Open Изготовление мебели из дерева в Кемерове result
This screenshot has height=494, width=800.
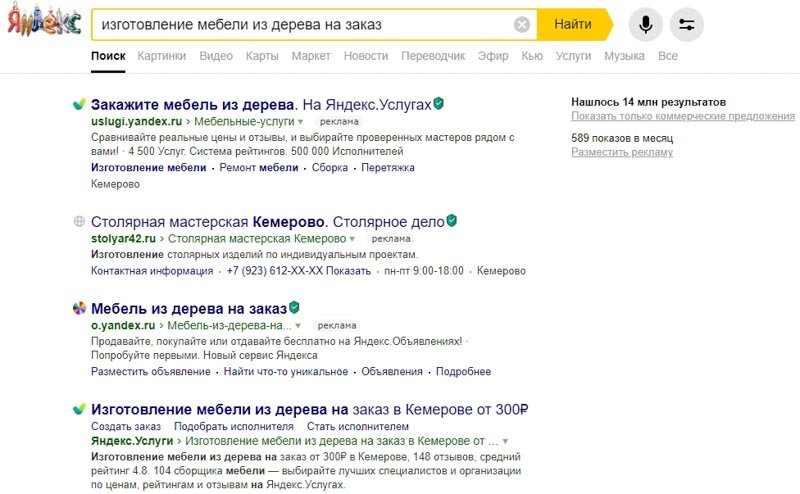tap(309, 409)
